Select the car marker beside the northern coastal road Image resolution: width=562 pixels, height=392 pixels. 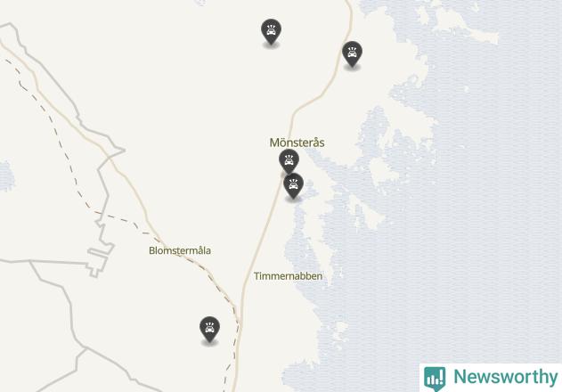click(352, 53)
